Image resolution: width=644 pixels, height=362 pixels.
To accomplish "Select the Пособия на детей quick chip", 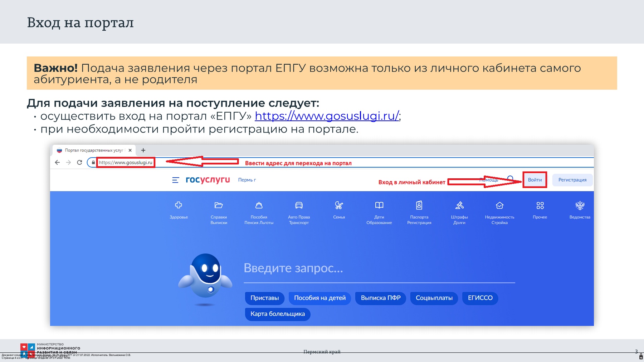I will pyautogui.click(x=319, y=298).
